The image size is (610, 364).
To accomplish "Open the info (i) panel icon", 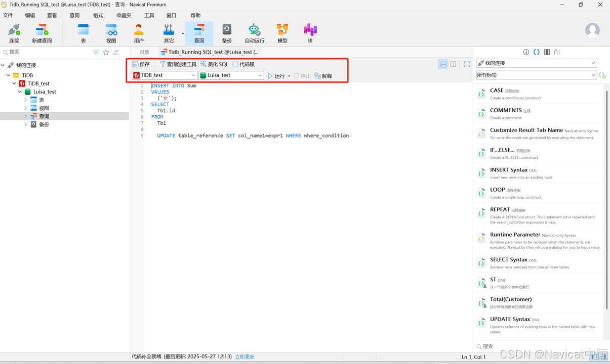I will tap(526, 52).
